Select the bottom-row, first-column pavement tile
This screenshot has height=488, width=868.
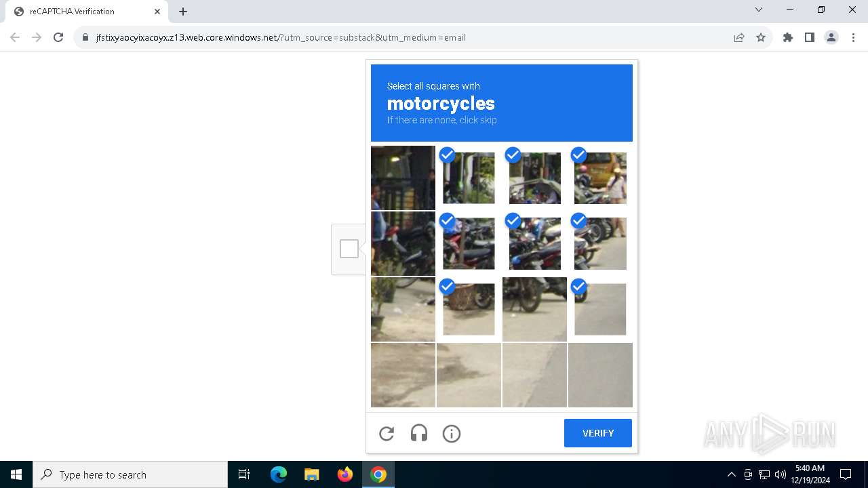click(403, 375)
